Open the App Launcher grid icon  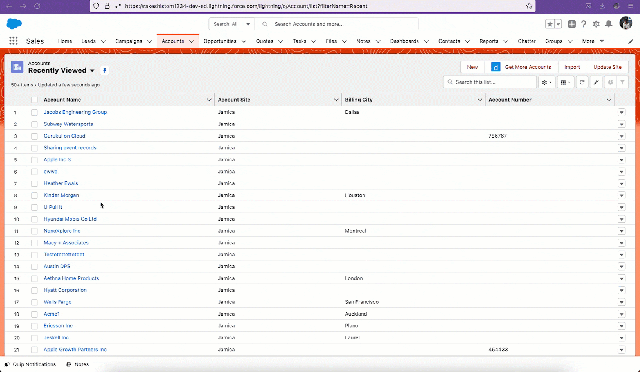(x=13, y=41)
